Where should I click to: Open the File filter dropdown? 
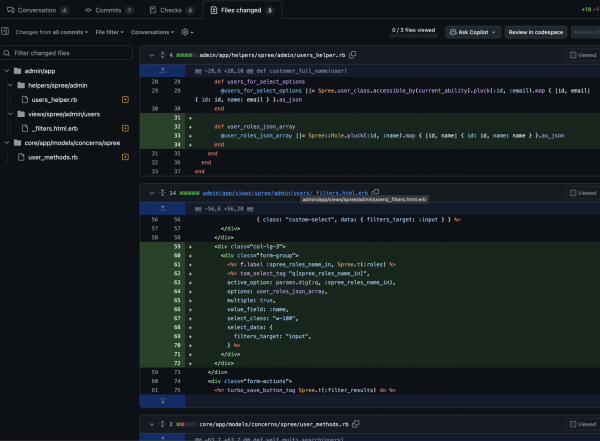tap(109, 32)
